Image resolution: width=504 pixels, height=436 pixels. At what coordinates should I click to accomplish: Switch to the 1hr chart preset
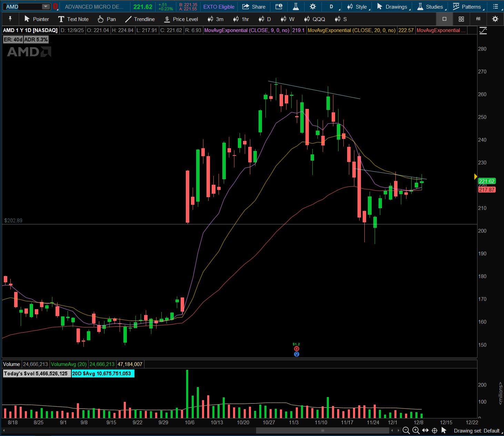(x=241, y=19)
